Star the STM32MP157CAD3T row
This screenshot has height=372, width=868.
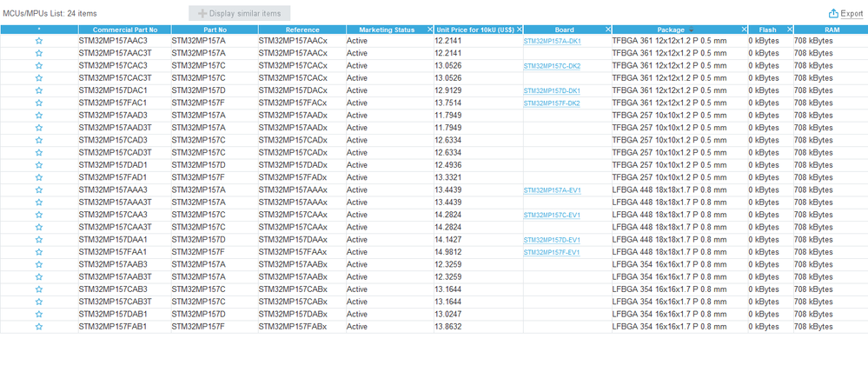[39, 153]
